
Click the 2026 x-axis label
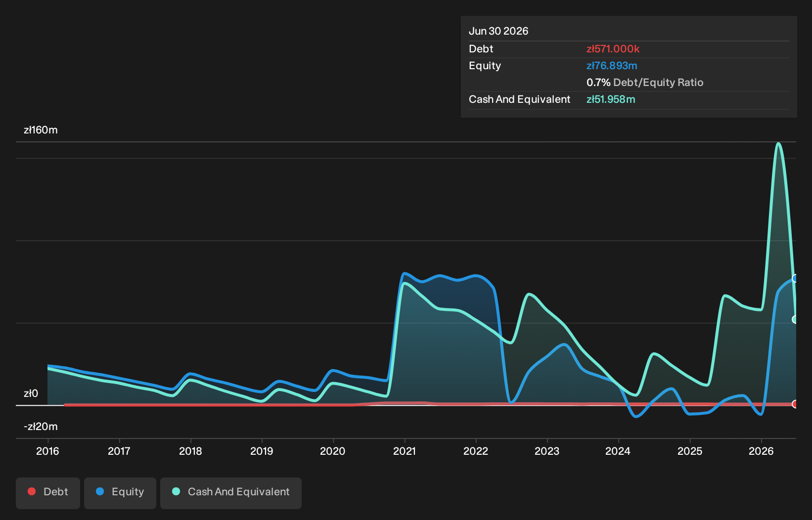pyautogui.click(x=761, y=451)
